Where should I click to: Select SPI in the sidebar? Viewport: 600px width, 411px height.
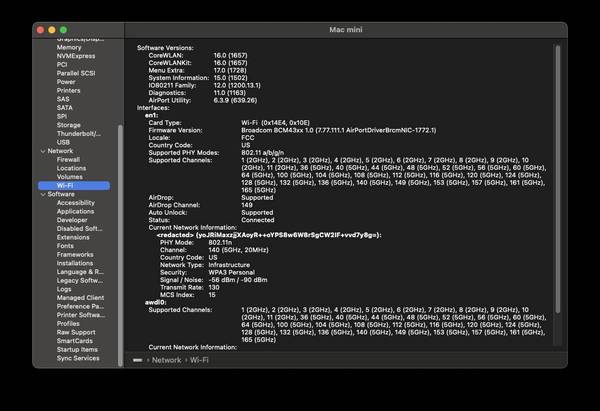coord(62,116)
